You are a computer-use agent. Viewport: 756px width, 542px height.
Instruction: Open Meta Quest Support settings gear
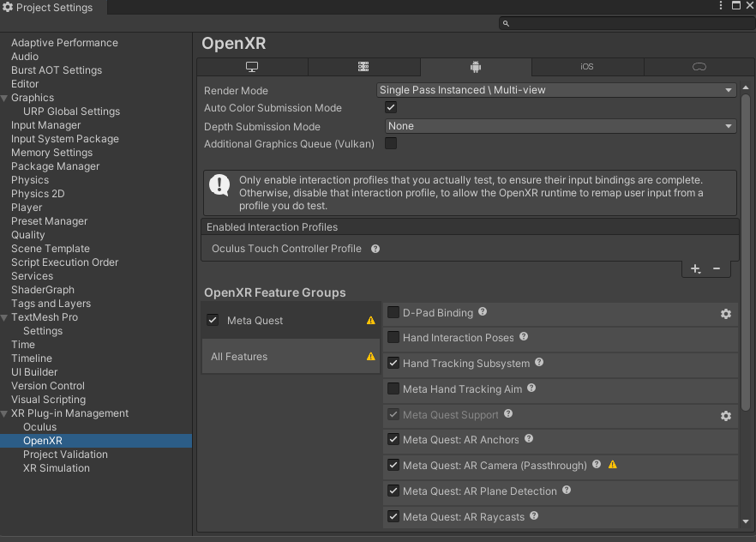pos(726,416)
